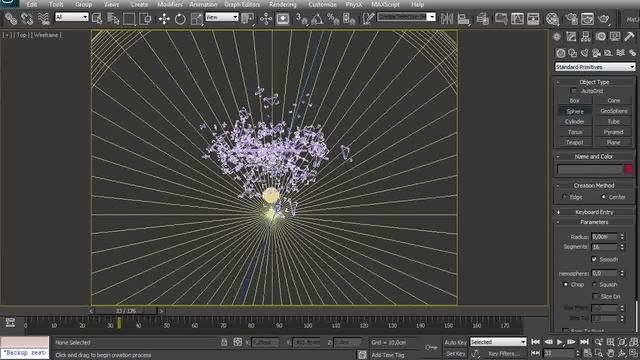Click the Pan View hand icon
Viewport: 640px width, 360px height.
tap(611, 353)
